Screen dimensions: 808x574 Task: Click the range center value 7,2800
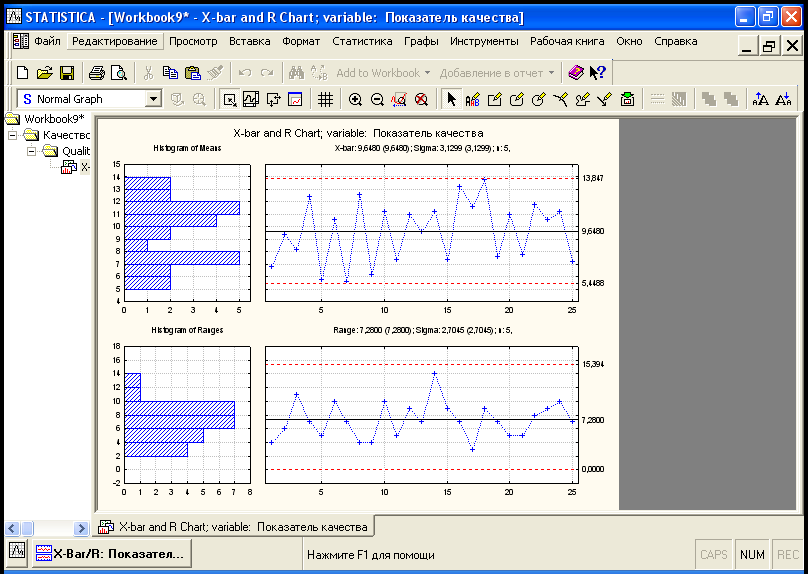(x=593, y=420)
